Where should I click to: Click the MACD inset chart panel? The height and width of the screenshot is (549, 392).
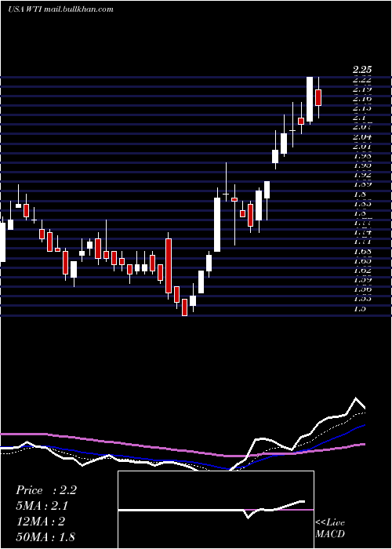(216, 510)
